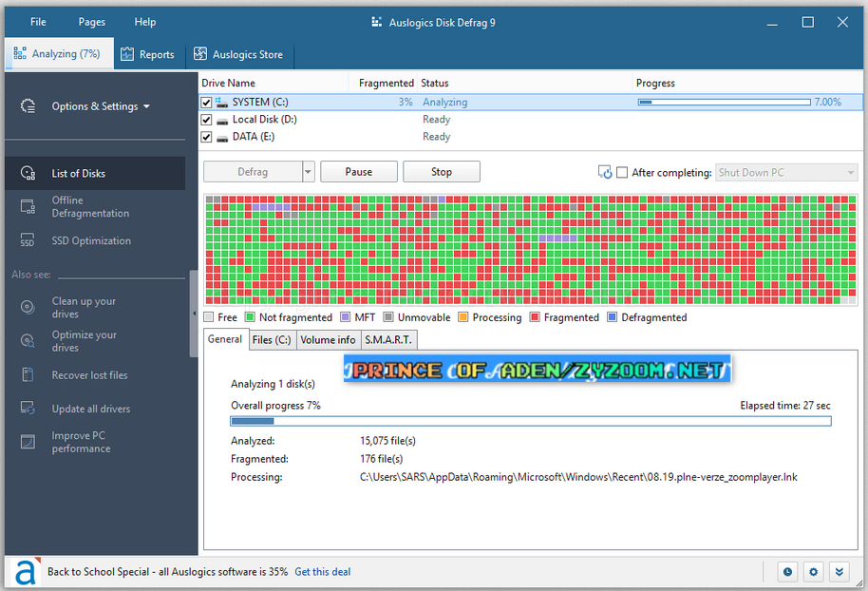Open the Shut Down PC combo box
Viewport: 868px width, 591px height.
pos(786,173)
